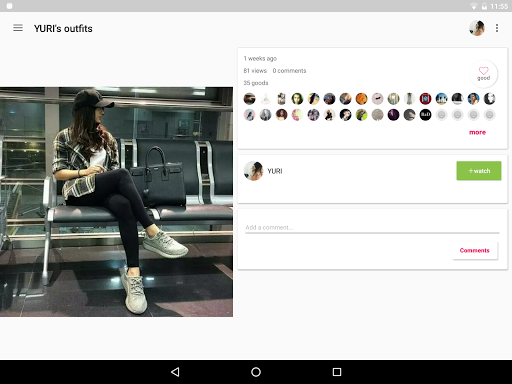The image size is (512, 384).
Task: Open the orange liker avatar
Action: point(361,99)
